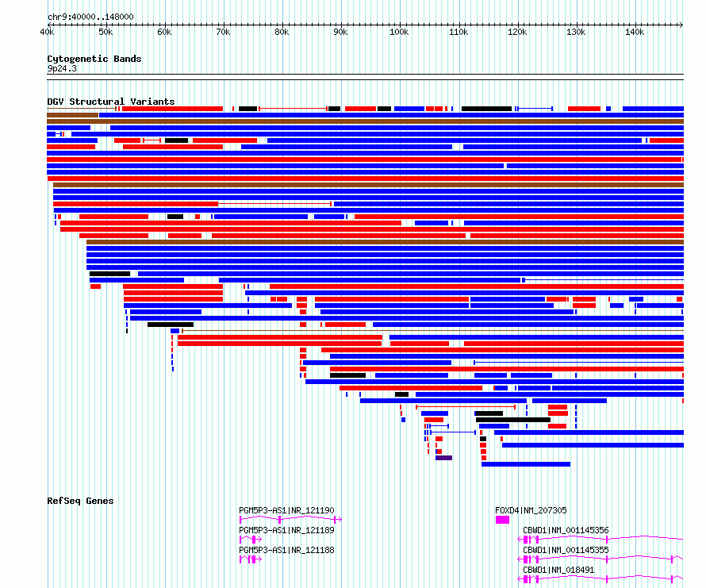Click the chr9:40000..148000 region label
Image resolution: width=706 pixels, height=588 pixels.
click(x=90, y=17)
